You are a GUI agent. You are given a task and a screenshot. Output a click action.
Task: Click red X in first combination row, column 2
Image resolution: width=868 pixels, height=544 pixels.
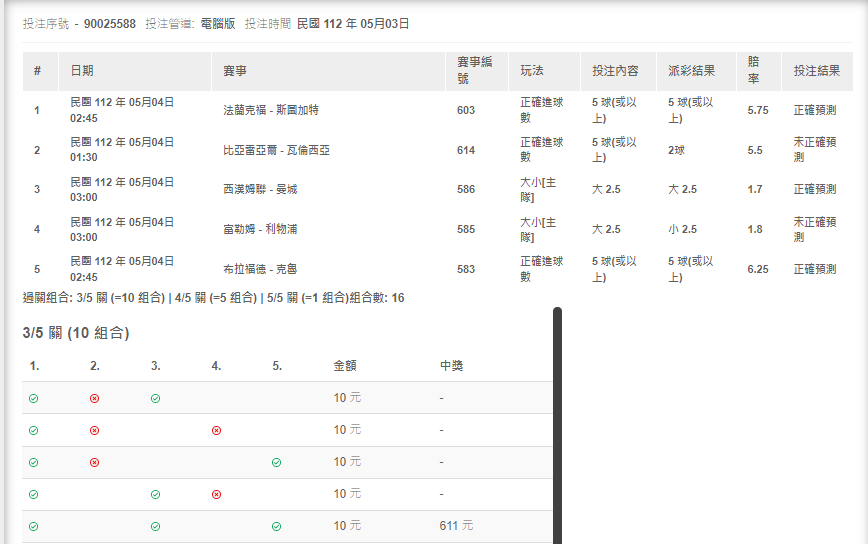94,398
